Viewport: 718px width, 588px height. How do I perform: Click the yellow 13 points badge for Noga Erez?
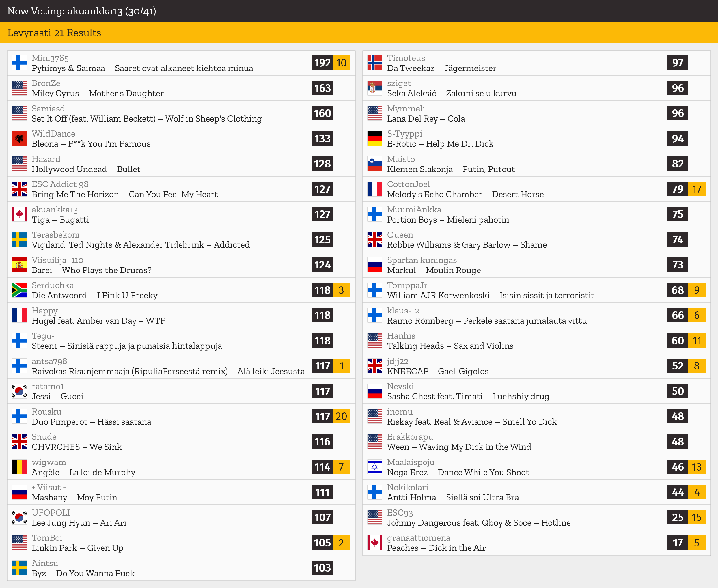[697, 467]
